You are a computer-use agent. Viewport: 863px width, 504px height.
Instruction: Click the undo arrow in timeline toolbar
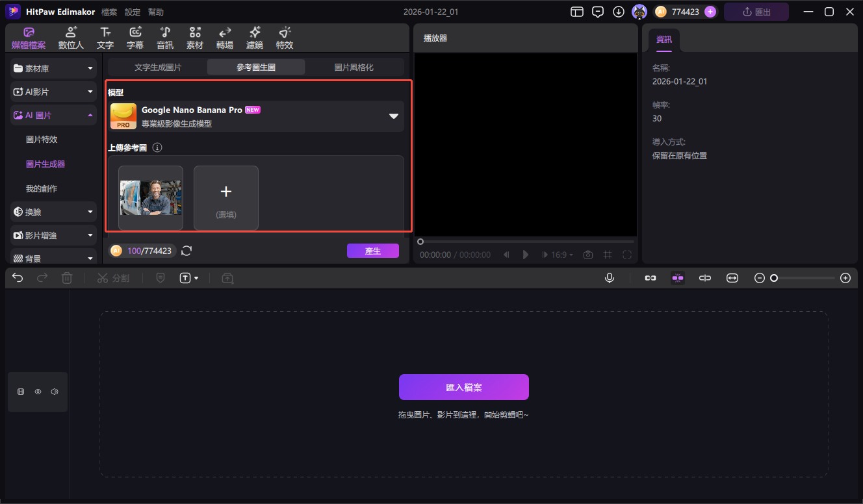[x=18, y=278]
